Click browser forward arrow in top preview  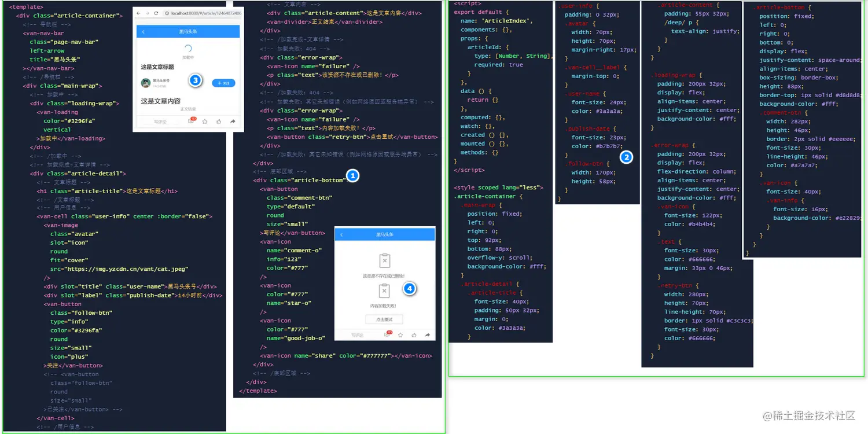coord(147,13)
